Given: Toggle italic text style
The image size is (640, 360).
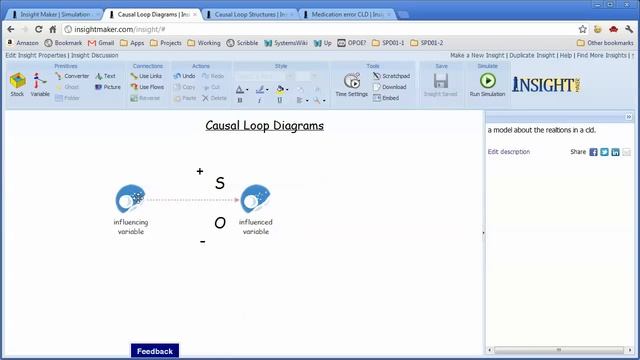Looking at the screenshot, I should (260, 100).
